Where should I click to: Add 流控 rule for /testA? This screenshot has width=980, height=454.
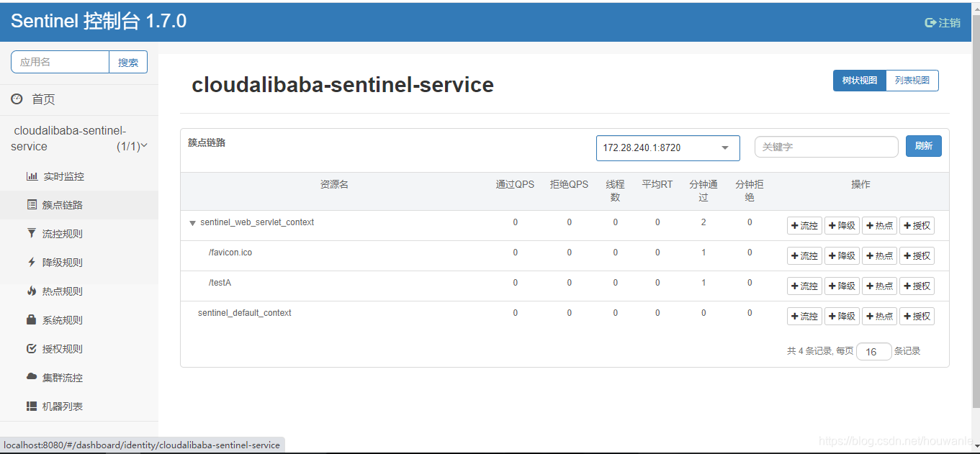pyautogui.click(x=804, y=286)
